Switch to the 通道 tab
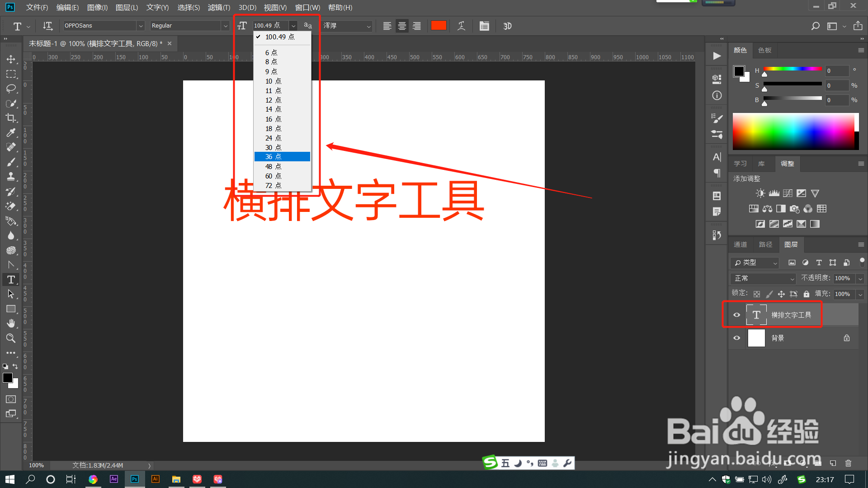Screen dimensions: 868x488 740,244
